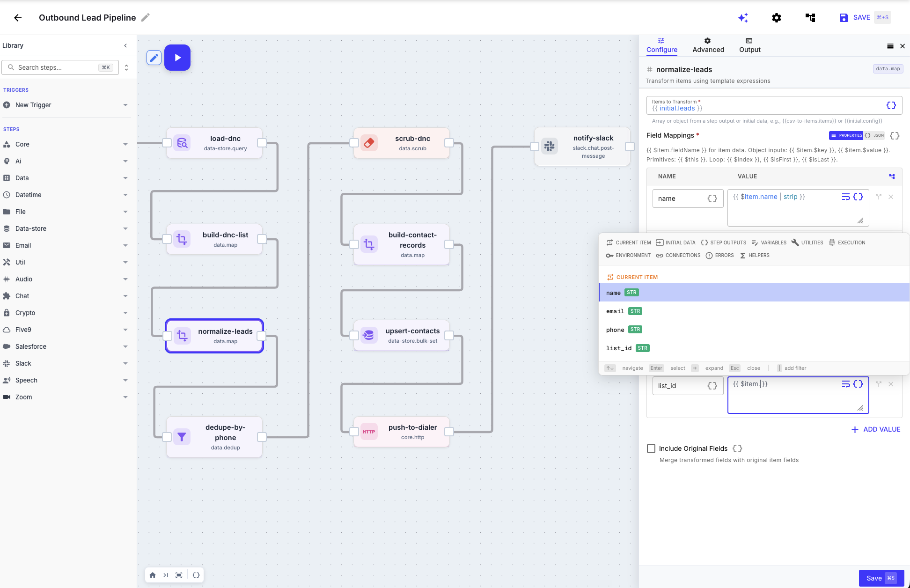Expand the New Trigger dropdown
910x588 pixels.
(125, 105)
